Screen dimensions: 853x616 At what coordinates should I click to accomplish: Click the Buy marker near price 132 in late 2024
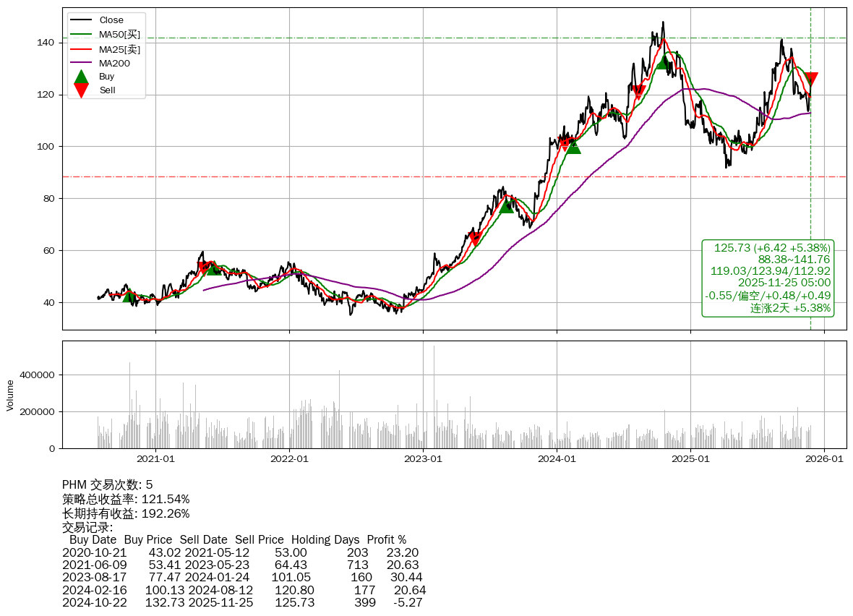click(662, 62)
